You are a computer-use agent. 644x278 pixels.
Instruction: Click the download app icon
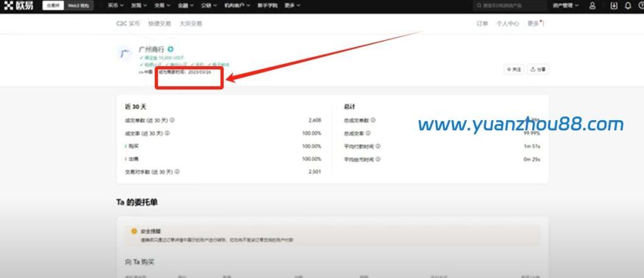pyautogui.click(x=614, y=6)
